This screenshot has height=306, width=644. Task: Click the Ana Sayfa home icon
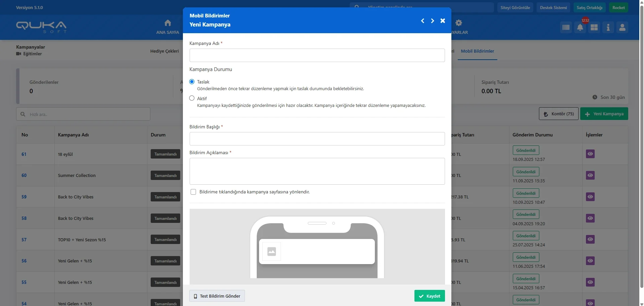tap(167, 23)
